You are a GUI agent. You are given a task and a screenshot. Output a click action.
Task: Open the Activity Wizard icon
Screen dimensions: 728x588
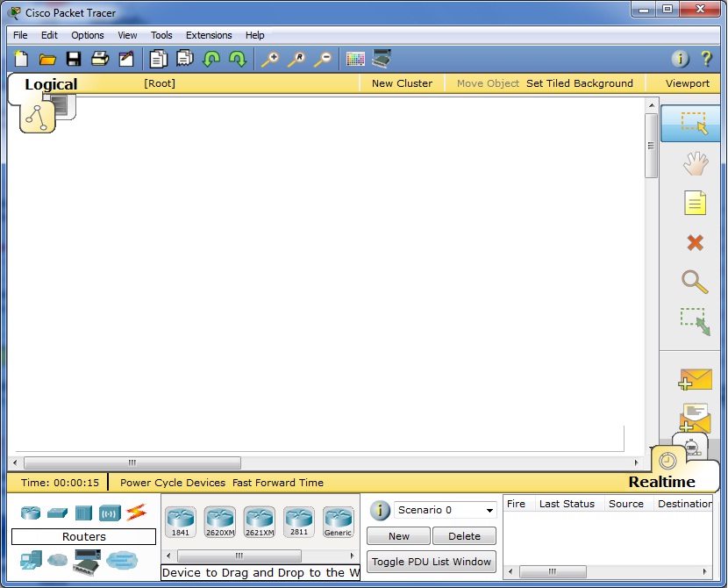click(x=125, y=59)
